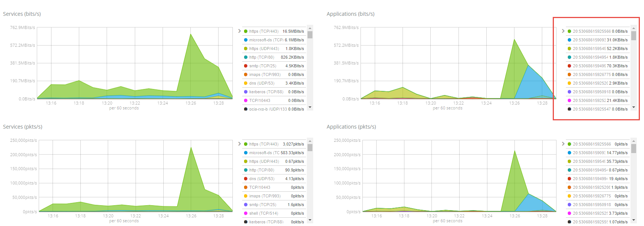This screenshot has width=644, height=226.
Task: Click blue dot for microsoft-ds 6.1MBits/s
Action: pyautogui.click(x=246, y=40)
